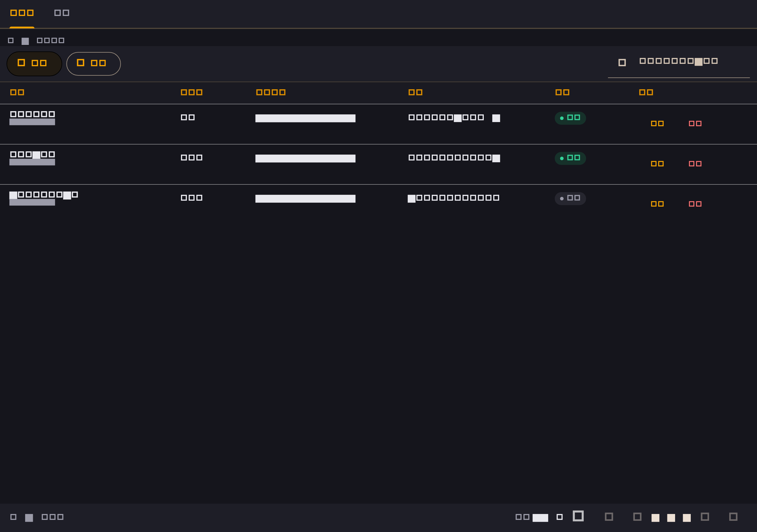Image resolution: width=757 pixels, height=532 pixels.
Task: Click the orange action link in the second row
Action: coord(657,164)
